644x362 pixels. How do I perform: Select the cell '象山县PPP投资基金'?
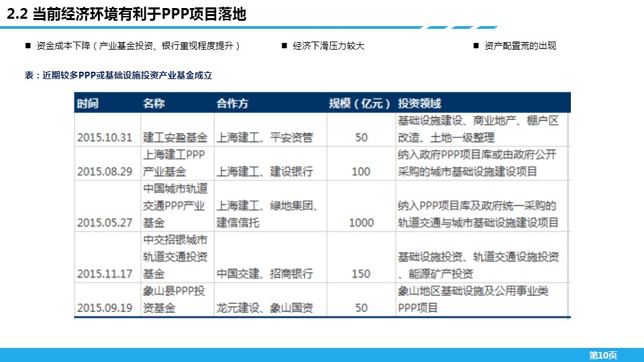174,299
